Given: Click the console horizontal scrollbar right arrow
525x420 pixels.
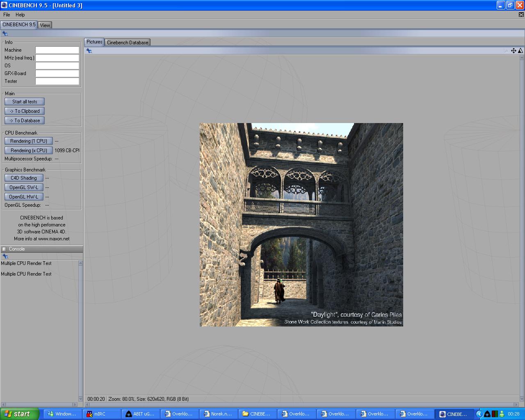Looking at the screenshot, I should (x=75, y=404).
